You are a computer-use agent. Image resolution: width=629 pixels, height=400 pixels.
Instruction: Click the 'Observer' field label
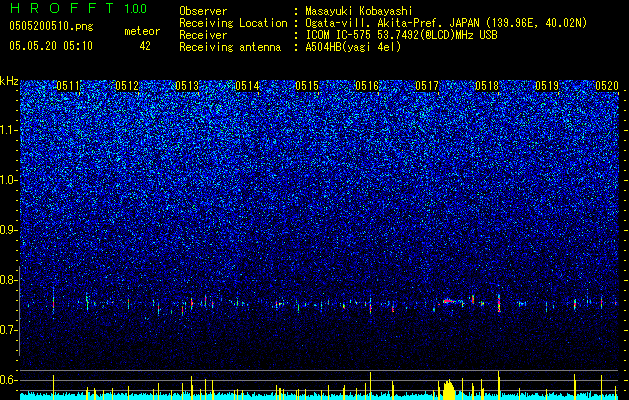203,11
